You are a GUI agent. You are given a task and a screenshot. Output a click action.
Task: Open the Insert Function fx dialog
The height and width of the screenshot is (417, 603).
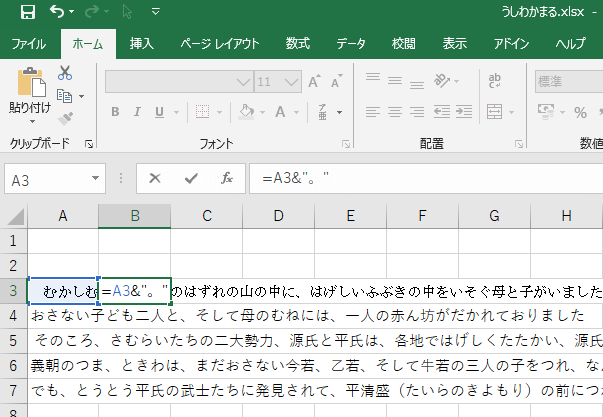(227, 178)
